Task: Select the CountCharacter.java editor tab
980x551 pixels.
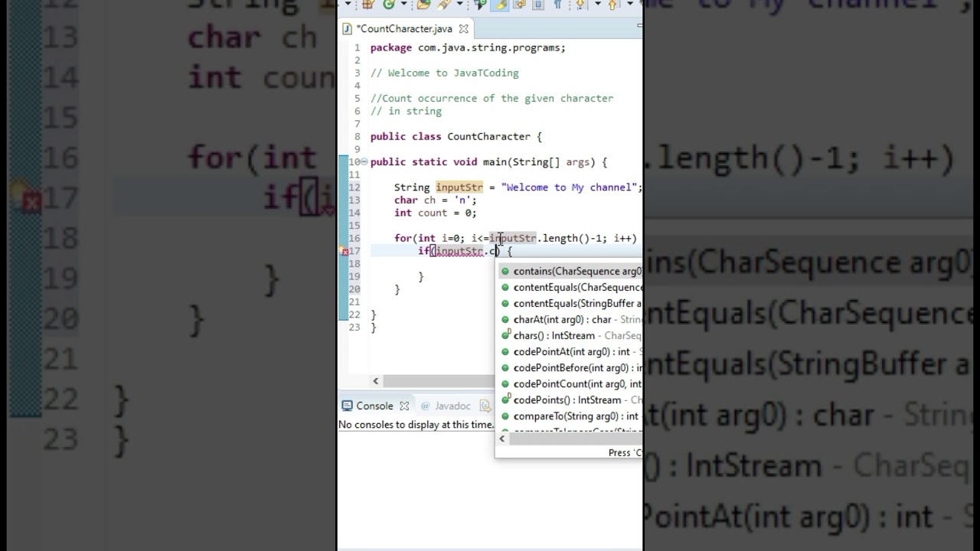Action: (406, 28)
